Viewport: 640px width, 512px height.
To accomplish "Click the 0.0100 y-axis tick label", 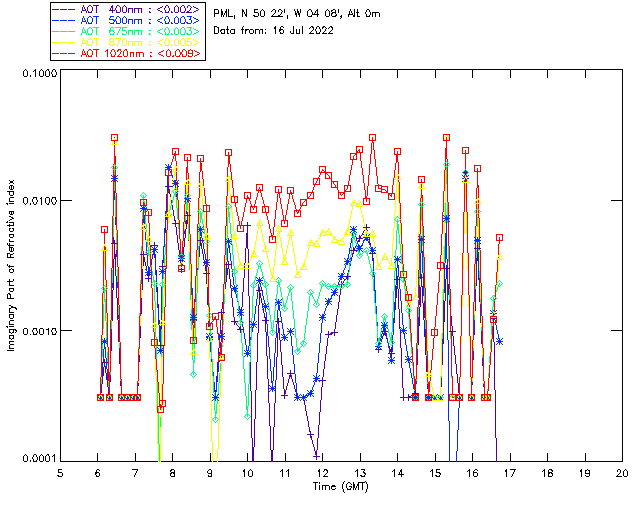I will click(39, 201).
